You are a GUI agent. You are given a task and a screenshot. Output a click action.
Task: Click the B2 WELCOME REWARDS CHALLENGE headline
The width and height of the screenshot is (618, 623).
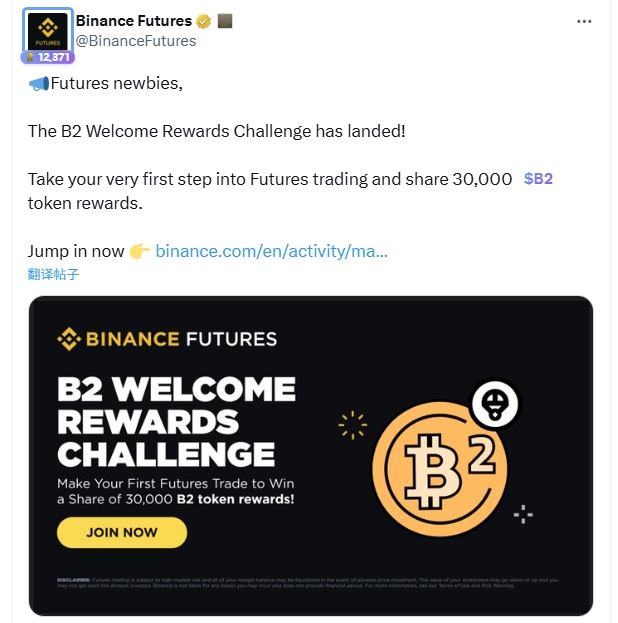tap(176, 422)
